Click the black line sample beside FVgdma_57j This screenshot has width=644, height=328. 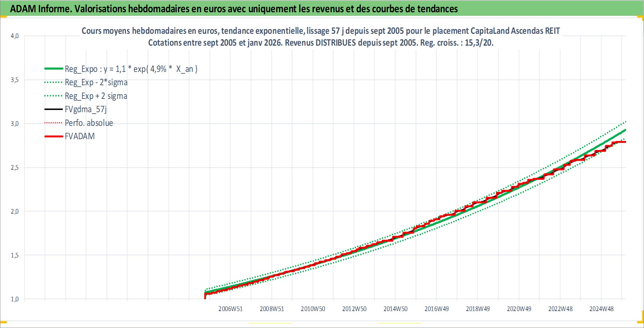click(x=54, y=109)
